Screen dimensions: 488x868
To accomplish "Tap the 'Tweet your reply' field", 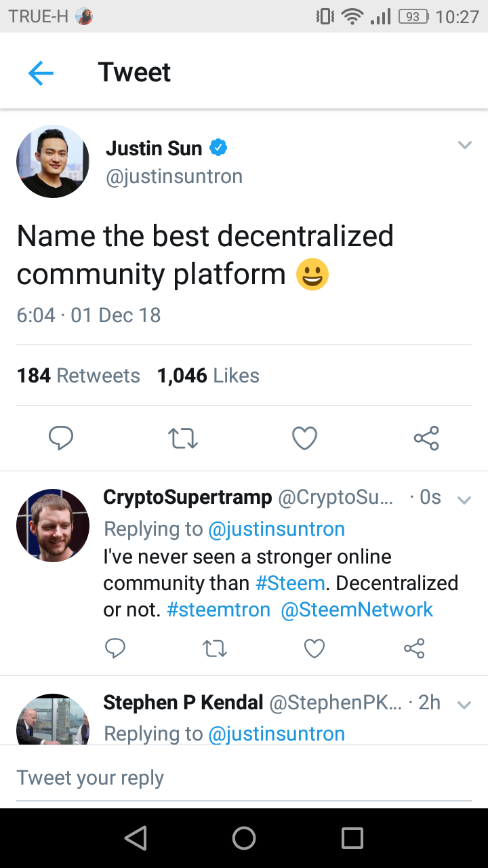I will [x=244, y=778].
